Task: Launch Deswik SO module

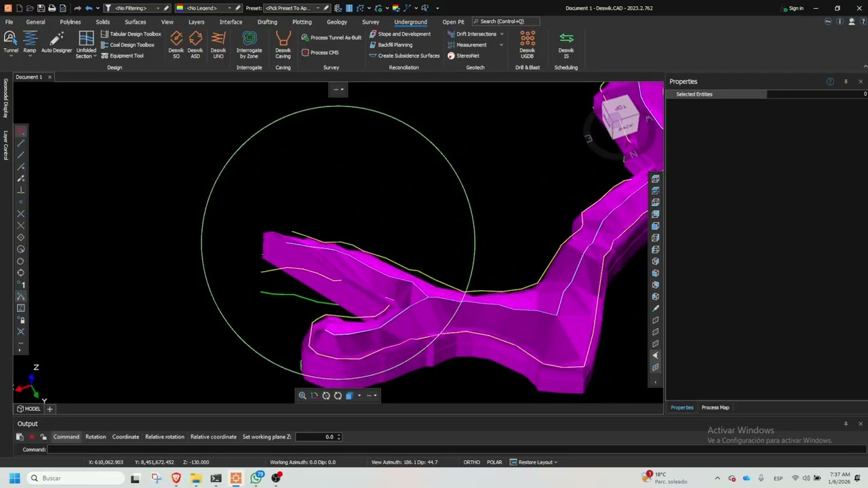Action: pyautogui.click(x=176, y=45)
